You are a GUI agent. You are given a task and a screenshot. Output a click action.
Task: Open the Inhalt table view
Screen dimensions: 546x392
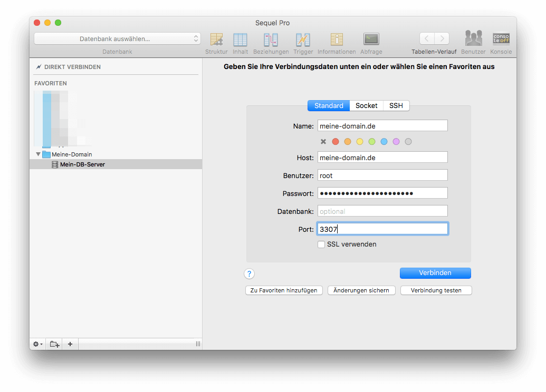tap(240, 40)
